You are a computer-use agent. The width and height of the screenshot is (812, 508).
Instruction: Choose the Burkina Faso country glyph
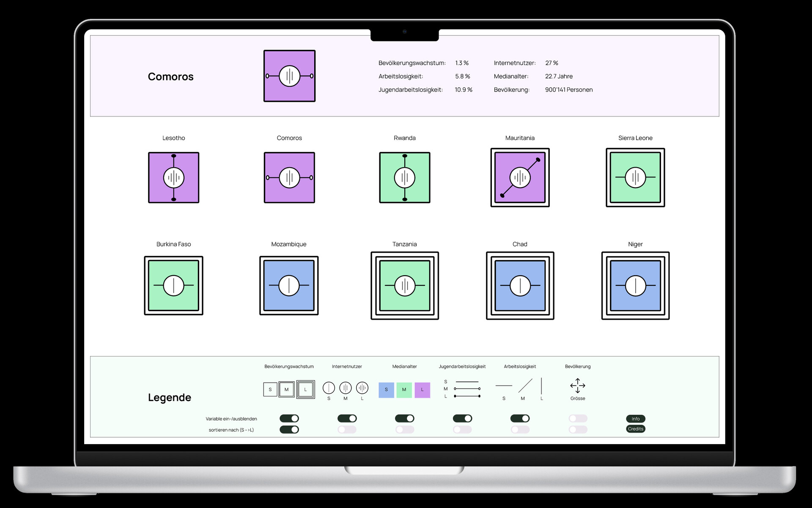tap(173, 285)
